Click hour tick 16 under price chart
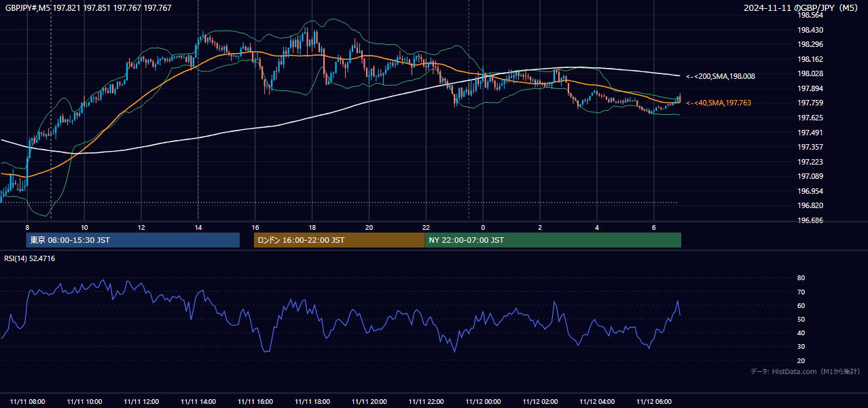This screenshot has height=408, width=868. [255, 227]
